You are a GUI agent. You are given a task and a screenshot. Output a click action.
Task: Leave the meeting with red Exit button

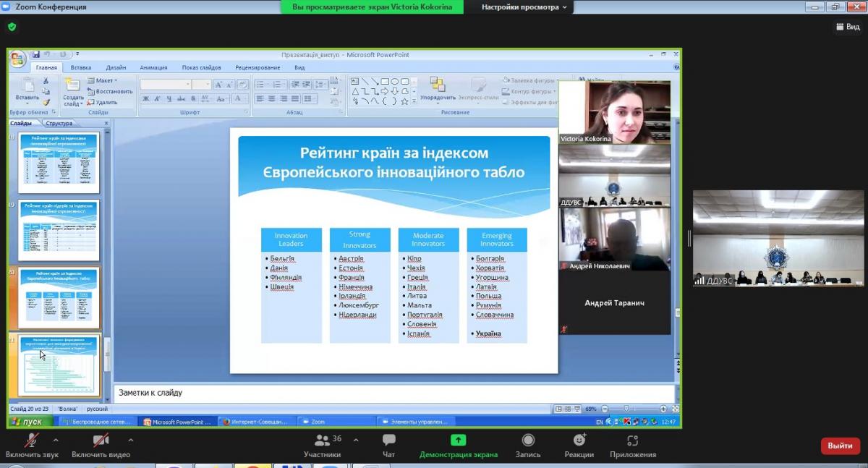pos(840,446)
